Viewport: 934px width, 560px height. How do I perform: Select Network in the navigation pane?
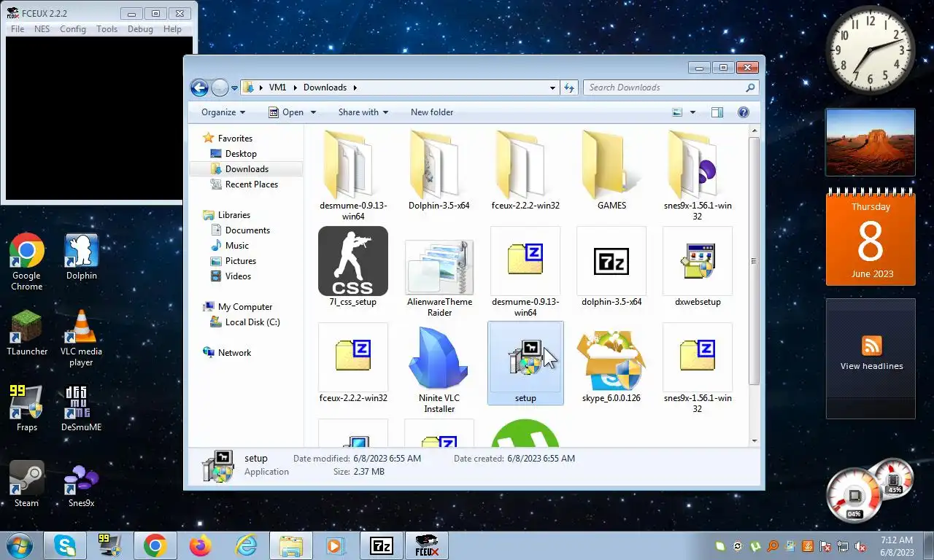coord(234,353)
